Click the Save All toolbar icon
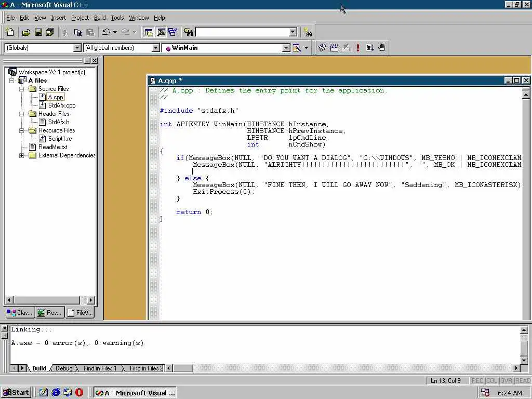 point(50,32)
